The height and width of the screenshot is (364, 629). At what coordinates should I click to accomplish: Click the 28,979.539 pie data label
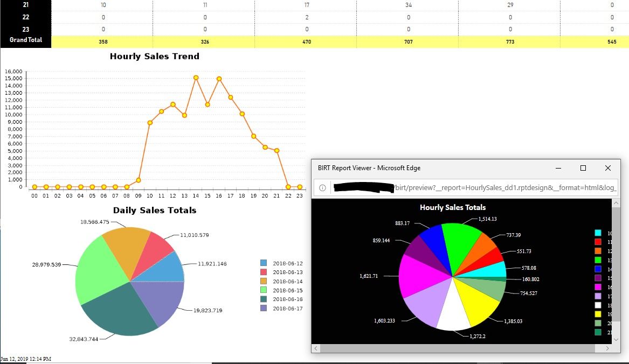(46, 264)
